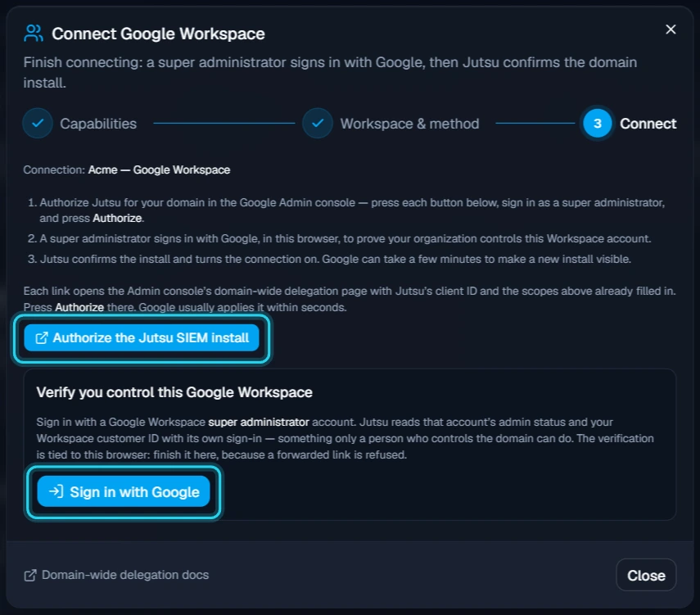The height and width of the screenshot is (615, 700).
Task: Sign in with Google
Action: (124, 491)
